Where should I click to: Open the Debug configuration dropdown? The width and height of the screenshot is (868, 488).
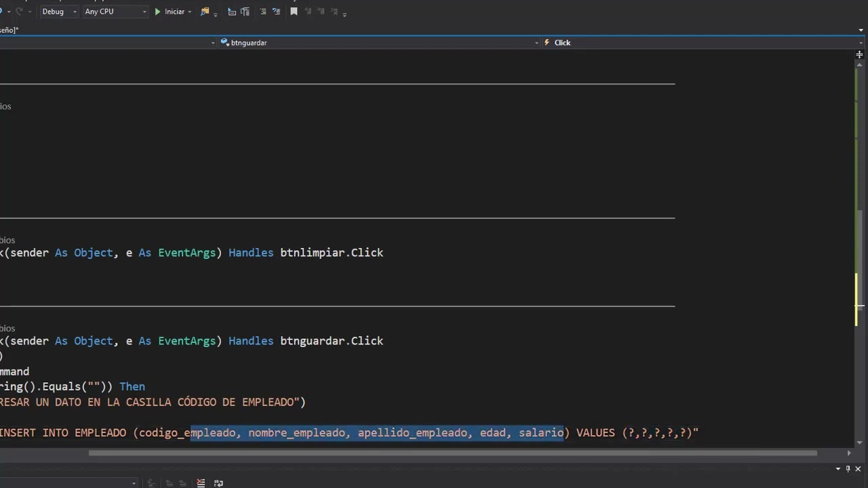pyautogui.click(x=59, y=12)
